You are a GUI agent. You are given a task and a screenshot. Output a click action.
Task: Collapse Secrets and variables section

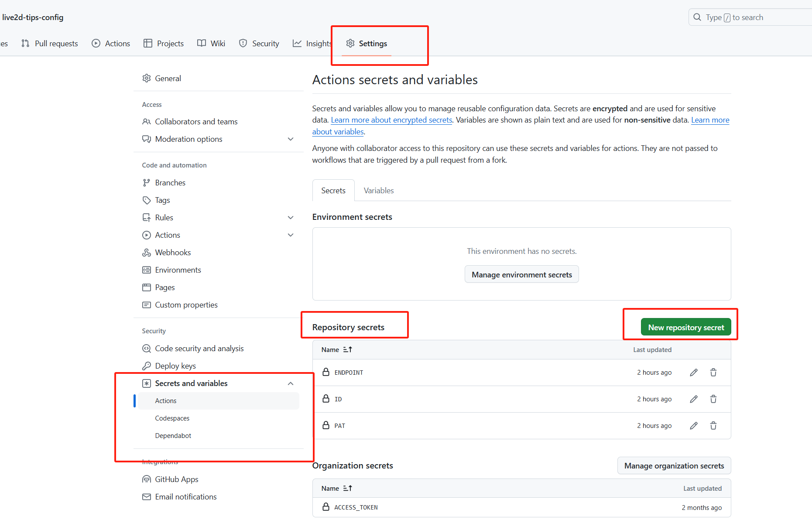tap(291, 383)
